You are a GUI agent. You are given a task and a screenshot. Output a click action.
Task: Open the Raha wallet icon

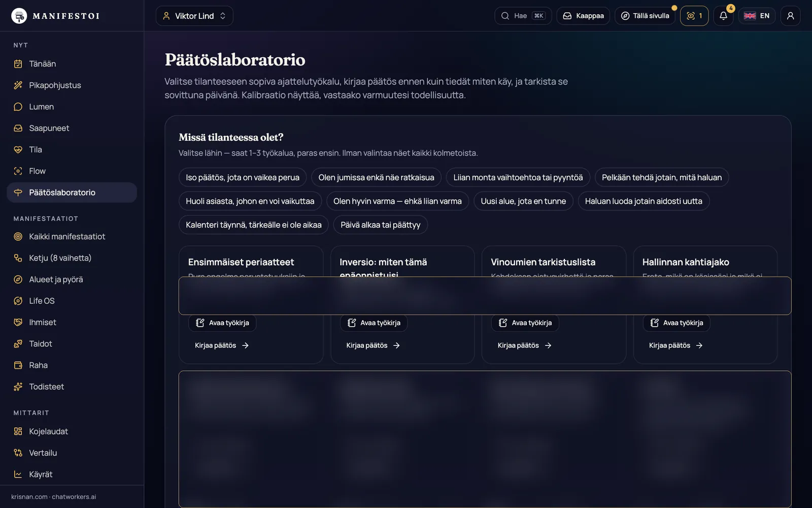pyautogui.click(x=18, y=365)
